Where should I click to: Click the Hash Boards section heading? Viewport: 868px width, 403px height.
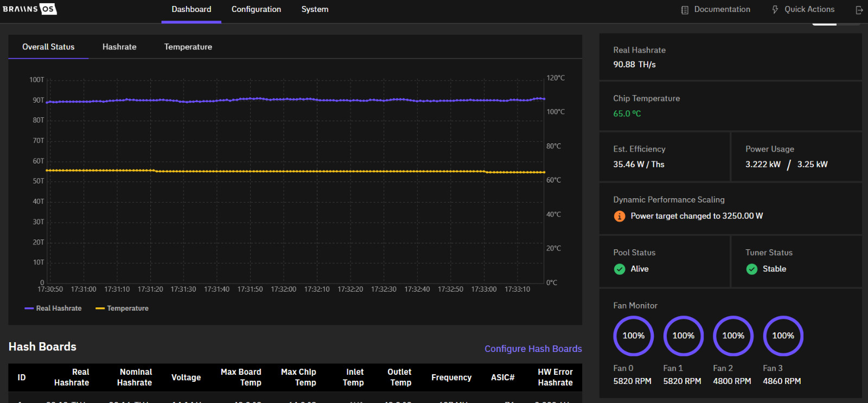(x=42, y=347)
